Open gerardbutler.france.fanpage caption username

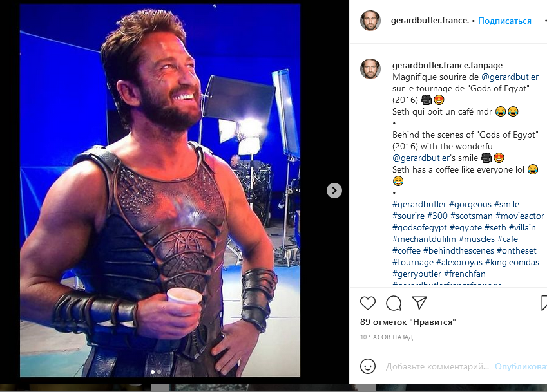[447, 65]
